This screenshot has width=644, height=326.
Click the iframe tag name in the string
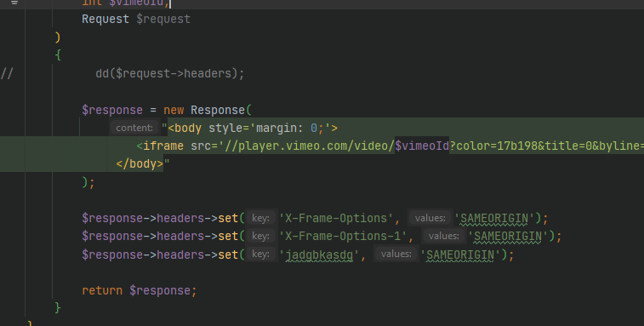tap(163, 146)
